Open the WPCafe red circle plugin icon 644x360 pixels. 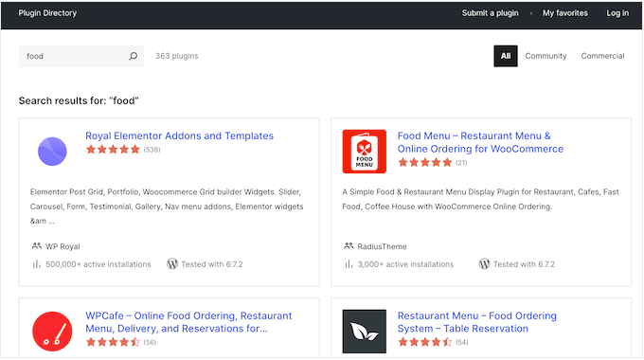click(52, 332)
